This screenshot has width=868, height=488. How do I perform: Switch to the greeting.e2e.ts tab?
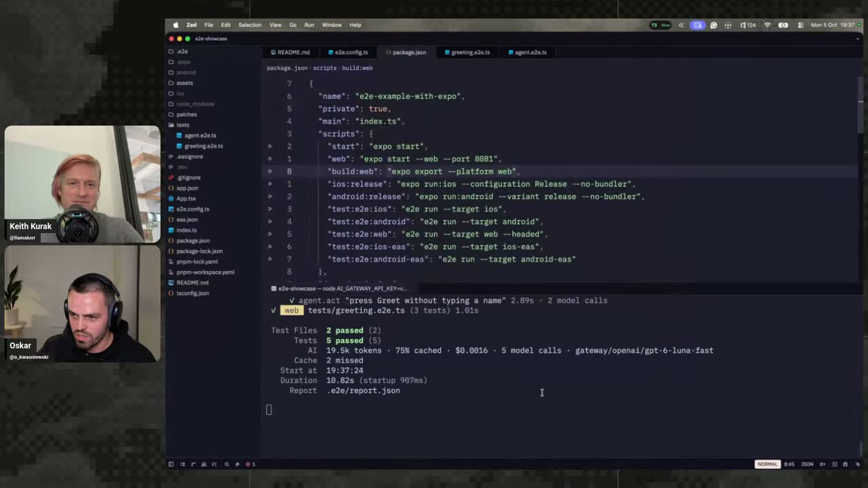click(x=467, y=52)
